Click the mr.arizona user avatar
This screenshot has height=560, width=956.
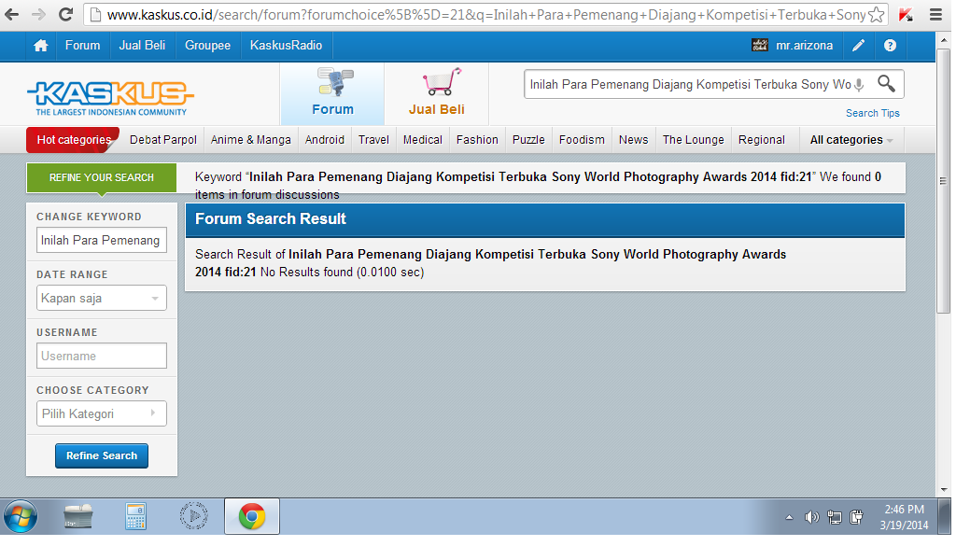click(x=760, y=45)
